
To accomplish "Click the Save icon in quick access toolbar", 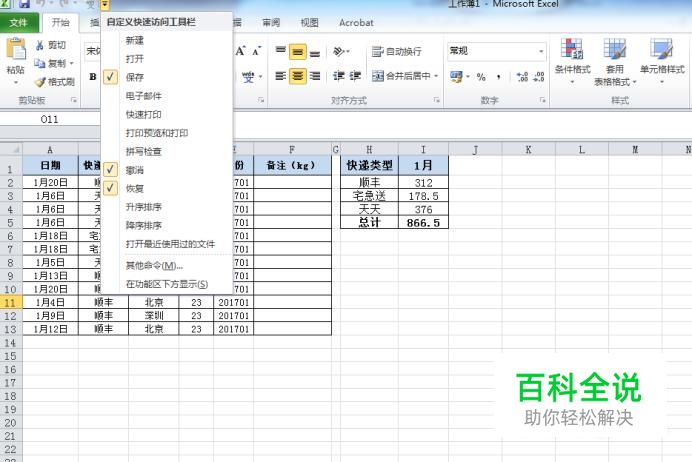I will (x=24, y=4).
